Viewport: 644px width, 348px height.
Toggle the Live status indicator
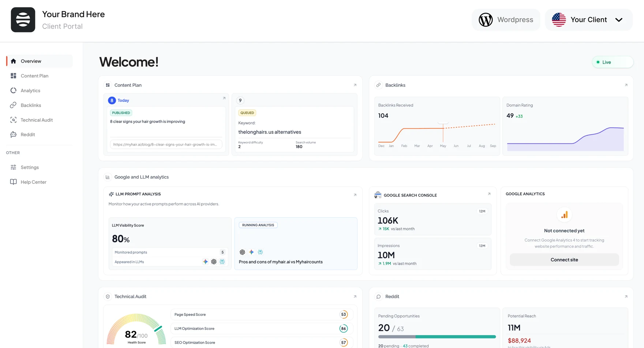pos(613,62)
